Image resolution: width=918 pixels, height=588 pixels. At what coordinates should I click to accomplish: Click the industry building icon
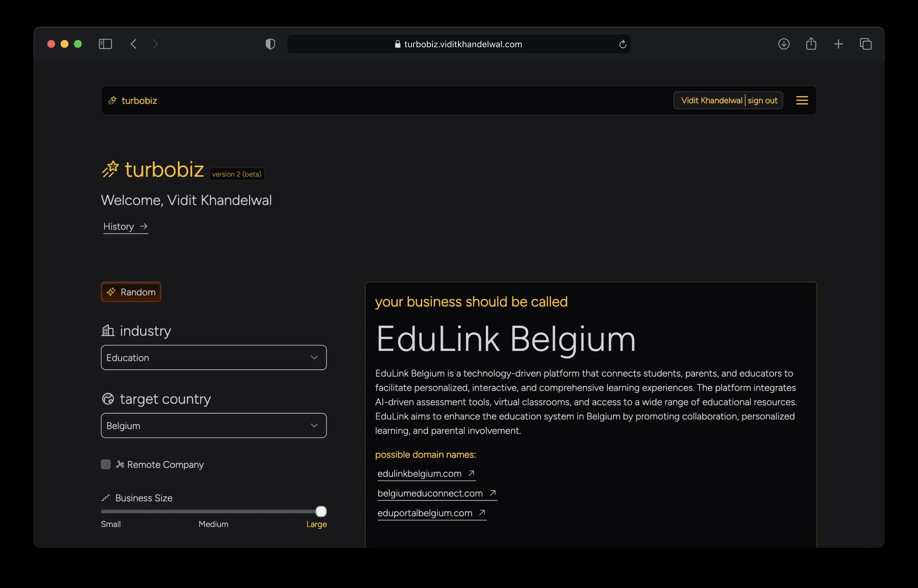(x=108, y=330)
